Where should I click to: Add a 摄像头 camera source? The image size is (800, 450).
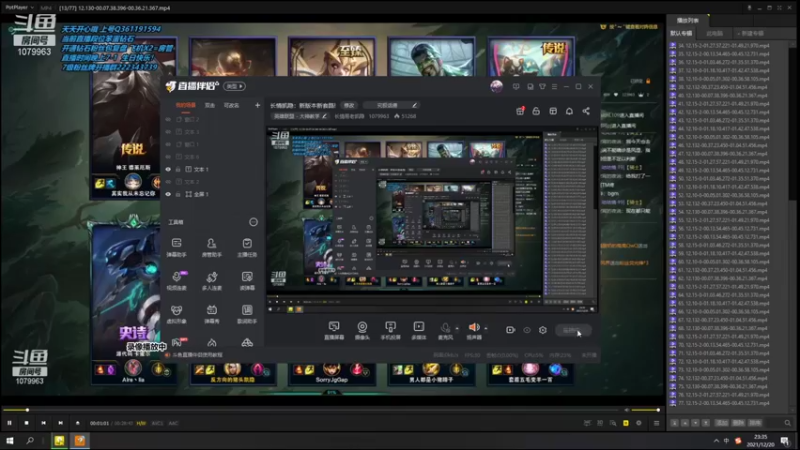pos(362,330)
